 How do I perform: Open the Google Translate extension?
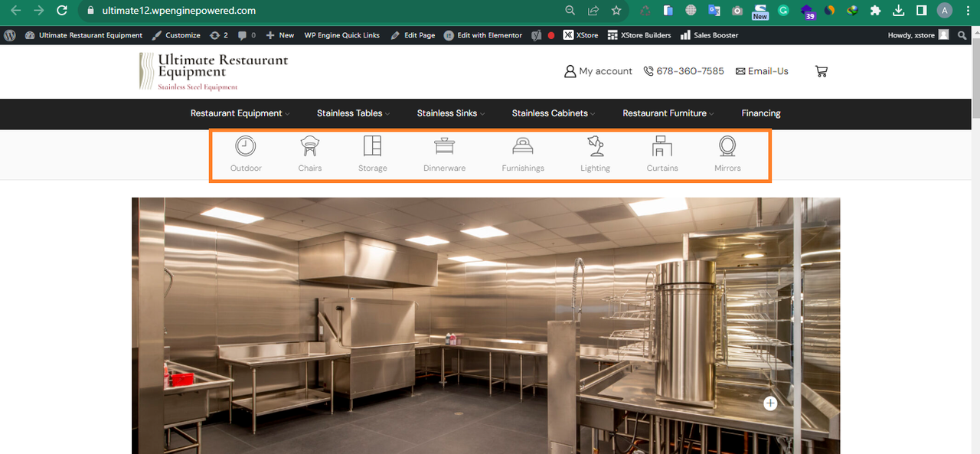point(714,11)
